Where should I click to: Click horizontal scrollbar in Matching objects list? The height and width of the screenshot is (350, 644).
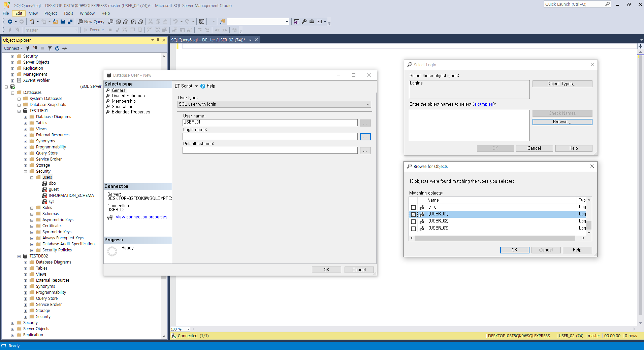tap(495, 238)
